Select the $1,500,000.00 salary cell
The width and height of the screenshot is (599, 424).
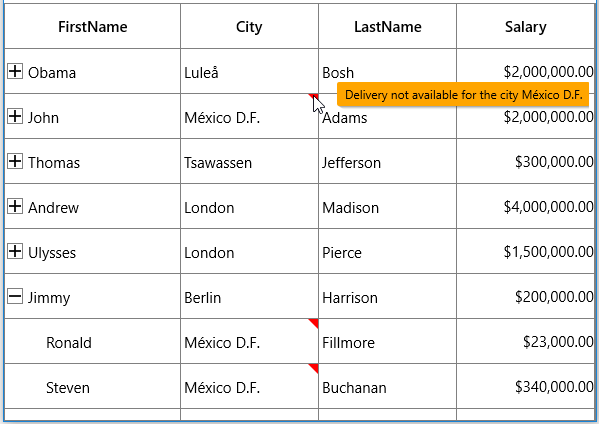(525, 251)
